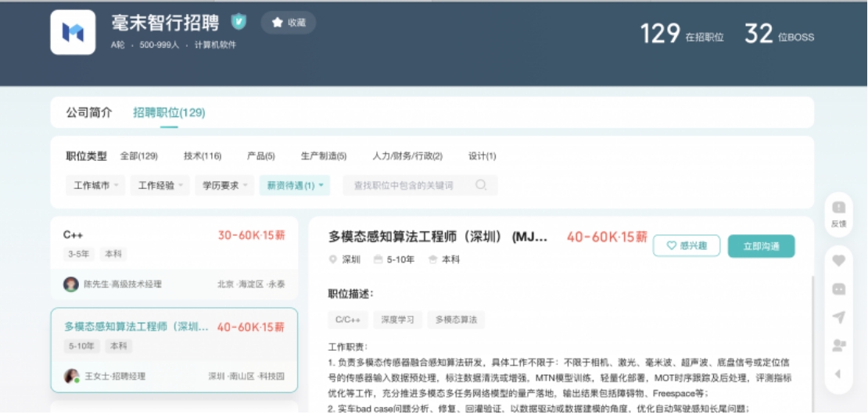Filter by 全部(129) job type
Viewport: 868px width, 418px height.
[139, 156]
